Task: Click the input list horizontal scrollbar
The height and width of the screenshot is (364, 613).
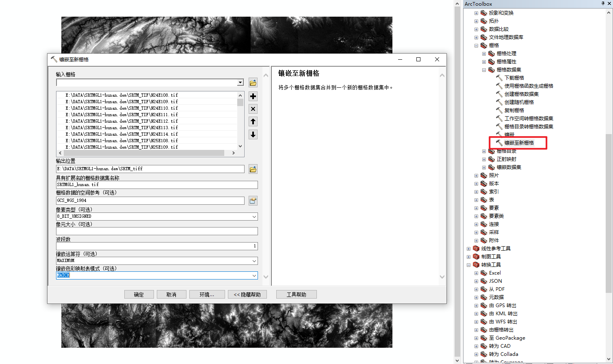Action: (x=143, y=153)
